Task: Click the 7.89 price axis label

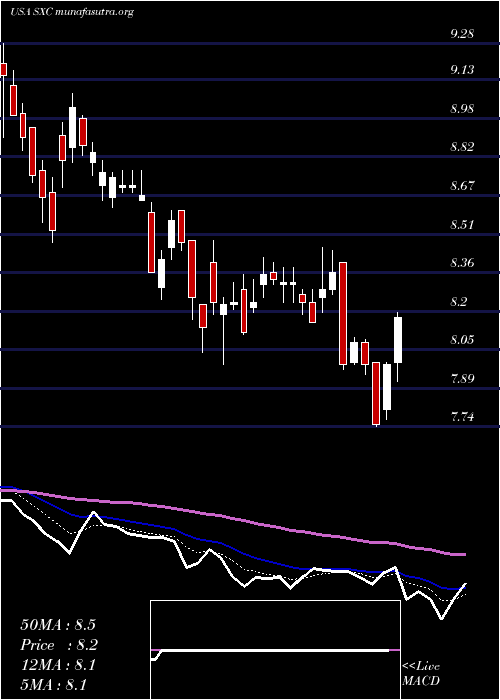Action: 462,379
